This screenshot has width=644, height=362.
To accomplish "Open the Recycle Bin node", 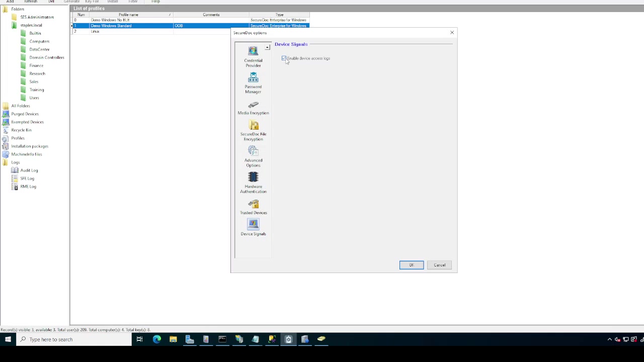I will (21, 130).
